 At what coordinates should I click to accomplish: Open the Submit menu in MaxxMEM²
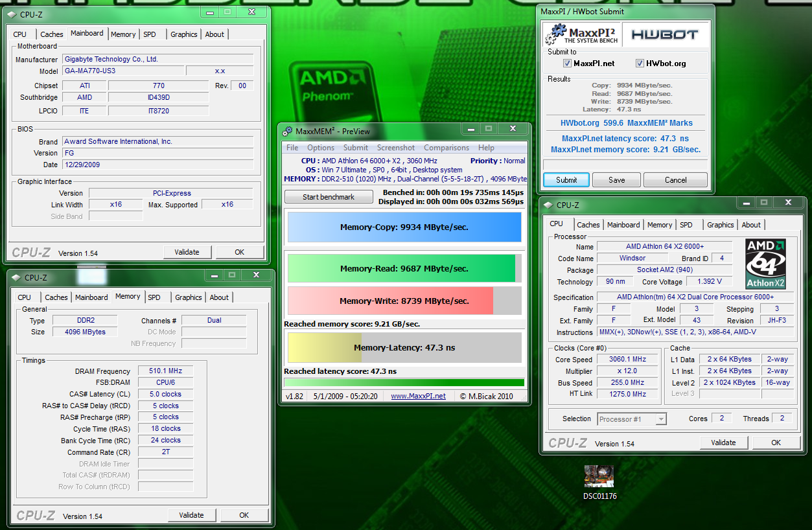[356, 148]
